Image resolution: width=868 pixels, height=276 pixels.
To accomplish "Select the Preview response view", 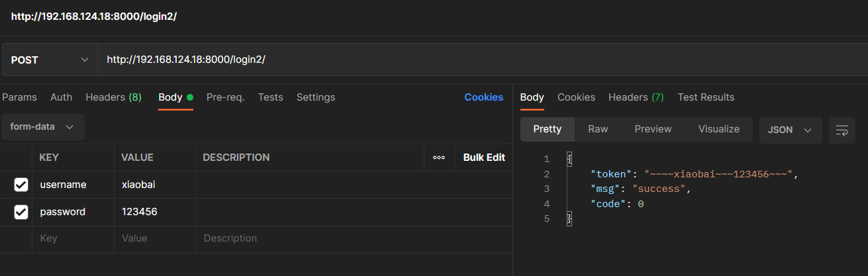I will tap(653, 129).
